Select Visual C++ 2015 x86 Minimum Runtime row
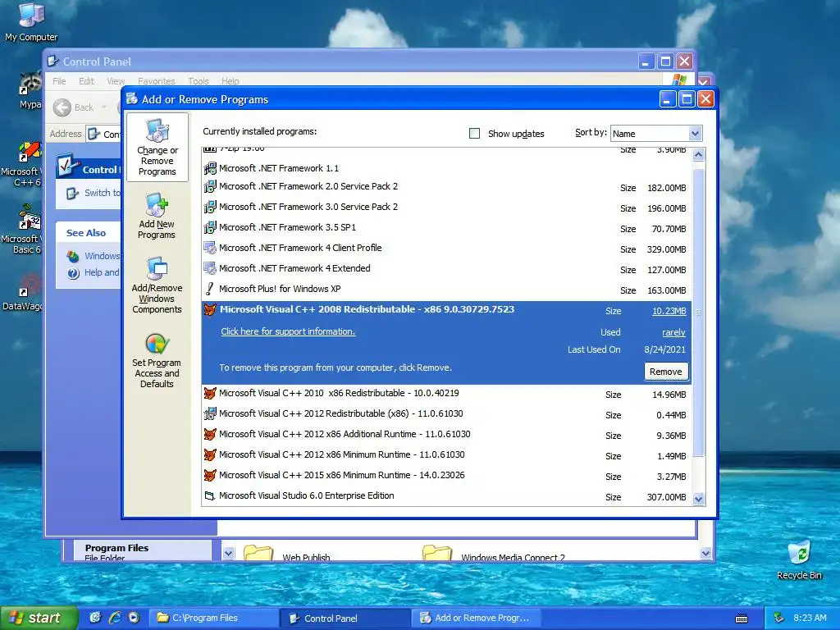Screen dimensions: 840x630 pyautogui.click(x=447, y=476)
